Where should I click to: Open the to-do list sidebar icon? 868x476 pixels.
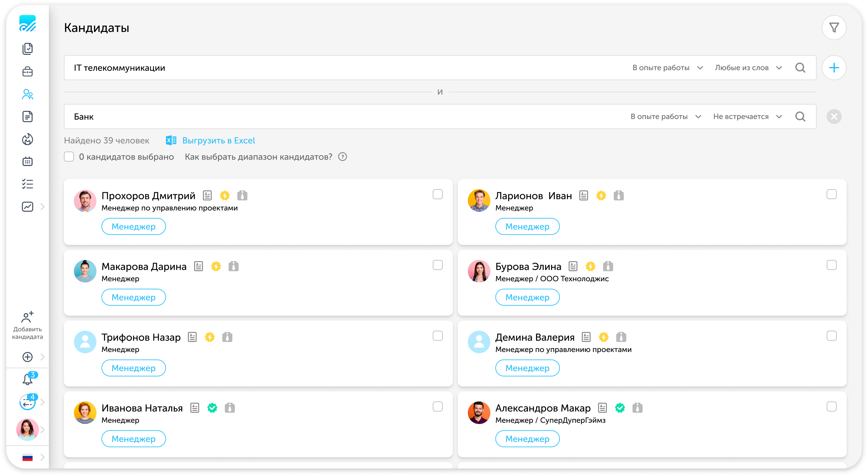coord(28,184)
